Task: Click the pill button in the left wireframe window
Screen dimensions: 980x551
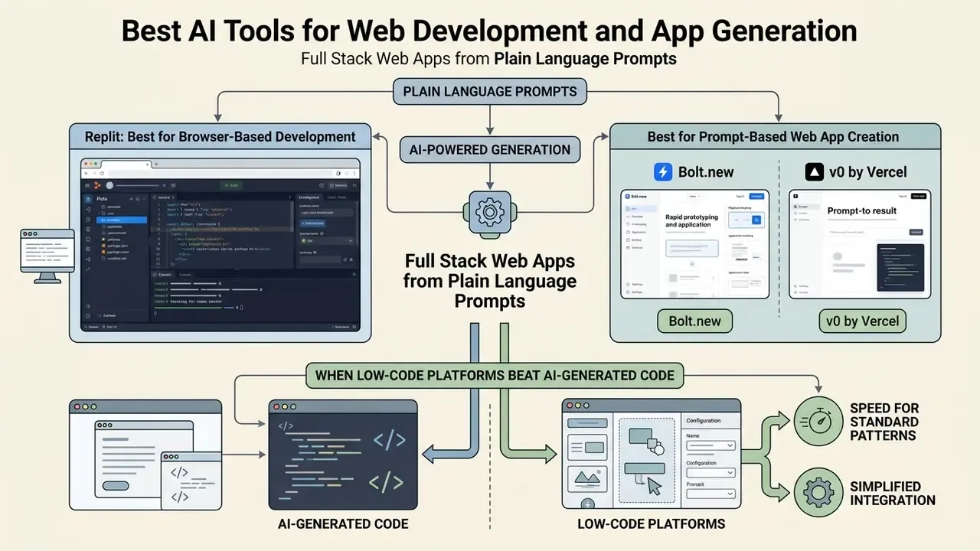Action: 115,485
